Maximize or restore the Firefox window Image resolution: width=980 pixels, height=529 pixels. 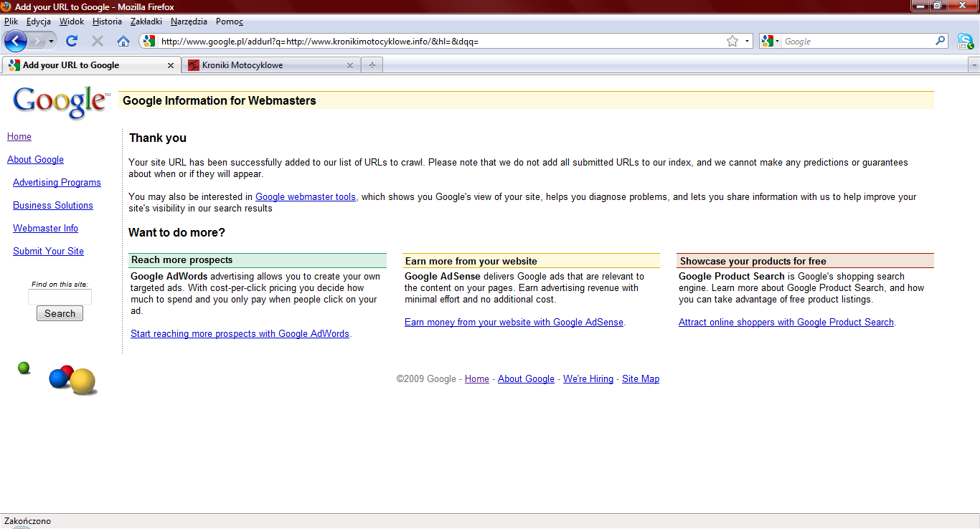pos(938,6)
